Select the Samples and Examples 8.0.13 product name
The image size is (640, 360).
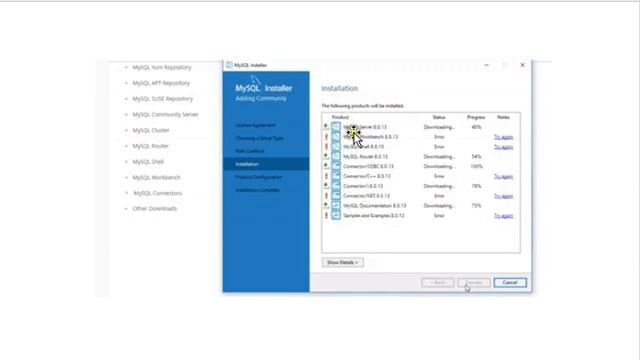point(373,216)
